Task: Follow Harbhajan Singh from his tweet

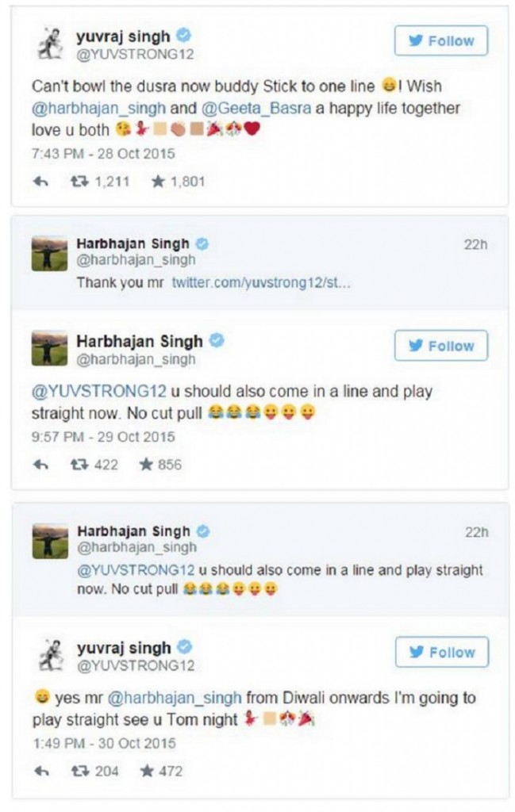Action: tap(441, 346)
